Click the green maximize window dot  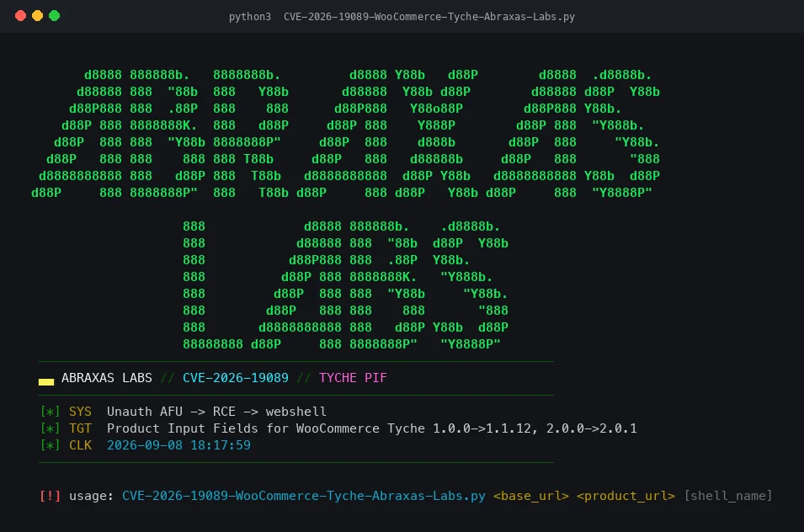pyautogui.click(x=55, y=16)
